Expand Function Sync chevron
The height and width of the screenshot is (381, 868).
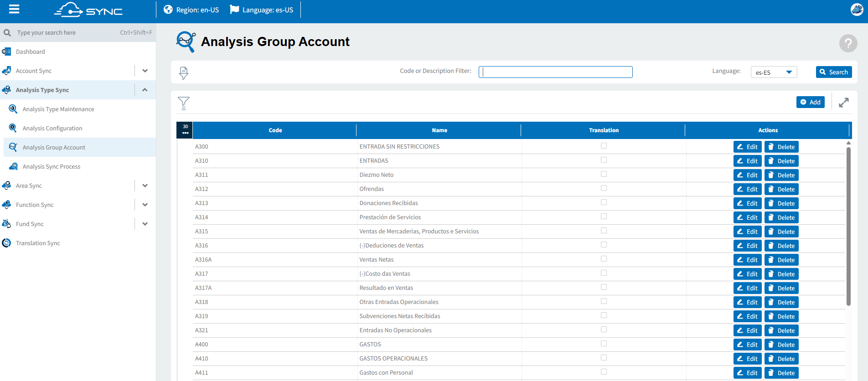point(145,205)
